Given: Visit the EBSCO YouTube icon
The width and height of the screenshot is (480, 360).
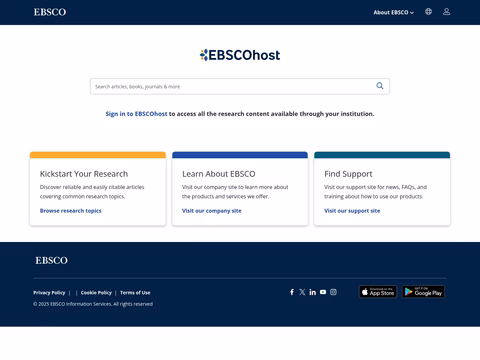Looking at the screenshot, I should point(323,292).
